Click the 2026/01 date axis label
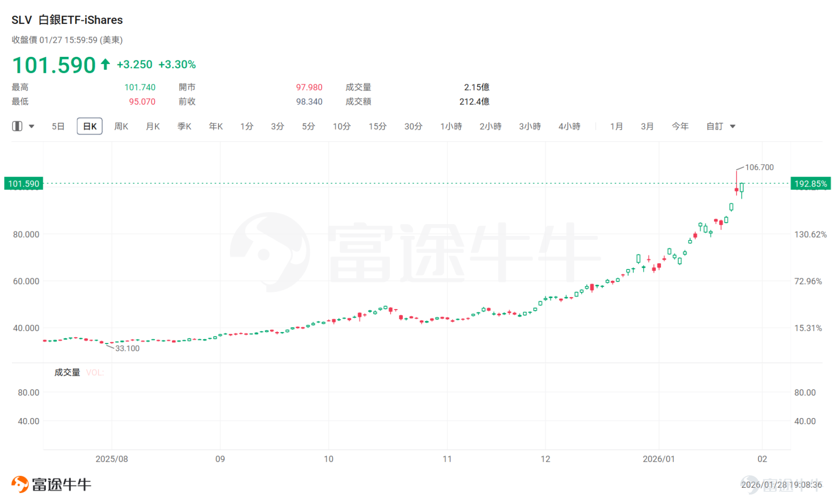The width and height of the screenshot is (834, 504). [658, 459]
